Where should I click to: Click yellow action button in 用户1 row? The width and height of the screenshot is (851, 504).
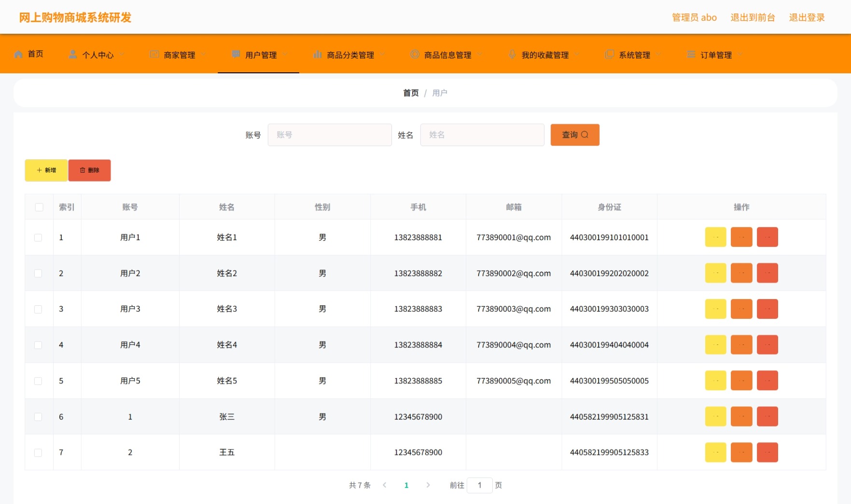pos(715,237)
